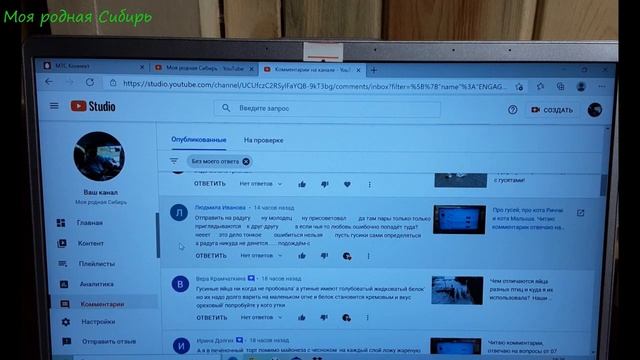The image size is (640, 360).
Task: Open the comments filter icon
Action: tap(174, 161)
